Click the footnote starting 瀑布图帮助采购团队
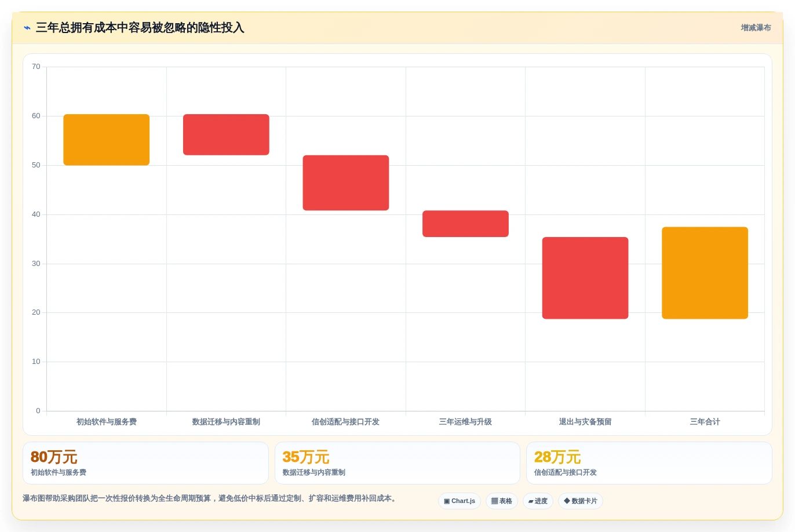Viewport: 795px width, 532px height. (x=211, y=498)
